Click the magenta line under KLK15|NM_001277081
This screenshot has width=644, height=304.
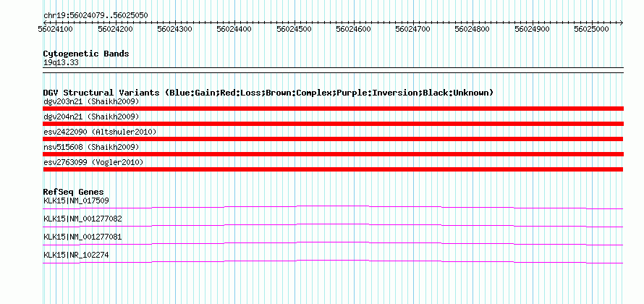pos(333,244)
